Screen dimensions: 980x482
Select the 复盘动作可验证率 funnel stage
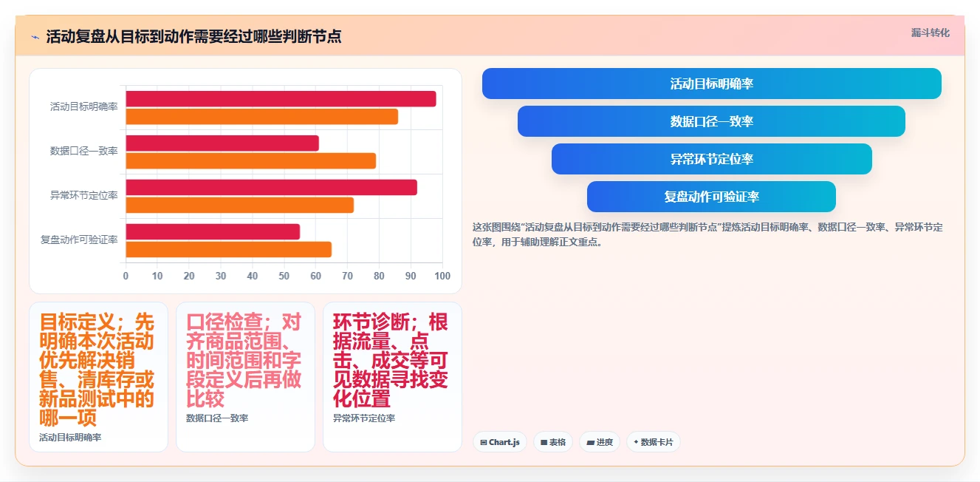point(711,197)
